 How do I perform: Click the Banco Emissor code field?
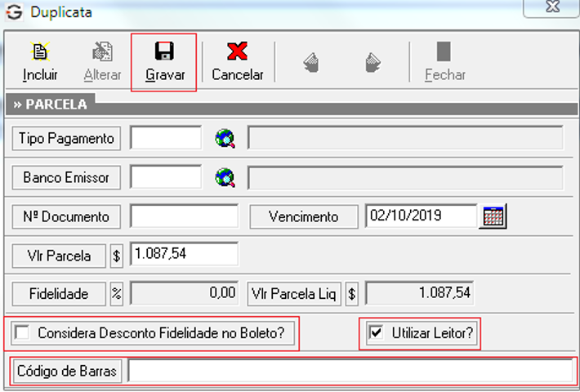click(x=166, y=176)
